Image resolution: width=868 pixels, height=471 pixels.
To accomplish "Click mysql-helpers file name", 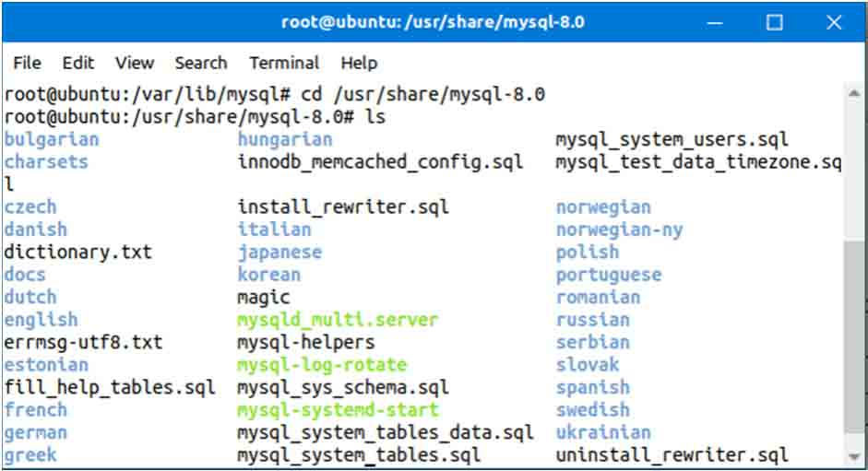I will tap(306, 343).
